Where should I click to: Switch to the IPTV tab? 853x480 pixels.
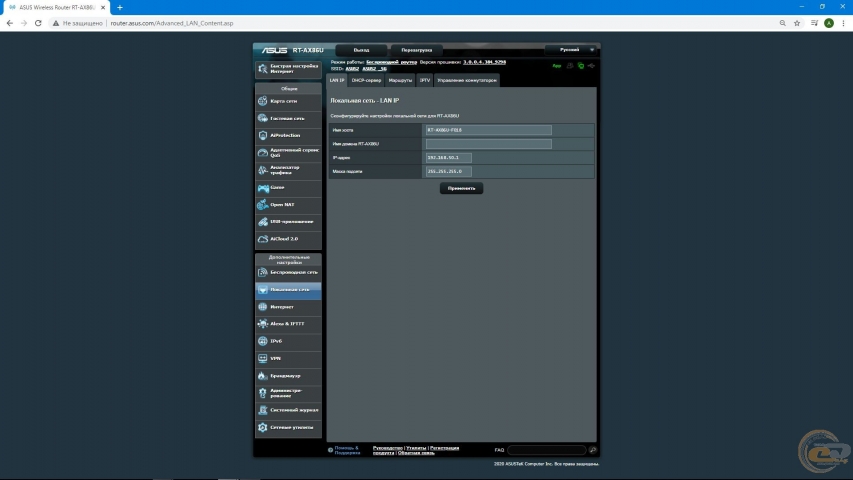[x=425, y=80]
